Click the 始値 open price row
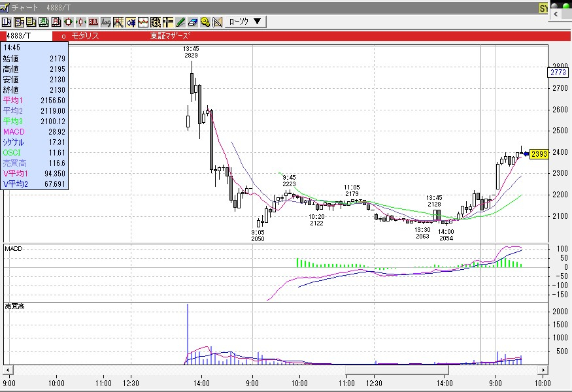Screen dimensions: 572x392 (34, 59)
